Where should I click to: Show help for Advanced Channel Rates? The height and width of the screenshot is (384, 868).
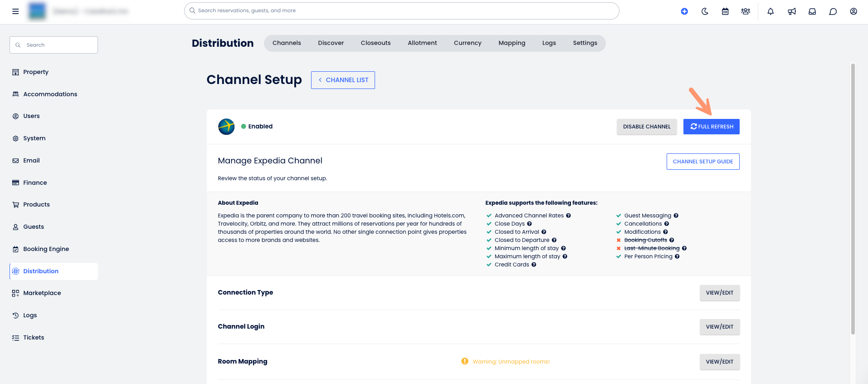568,216
